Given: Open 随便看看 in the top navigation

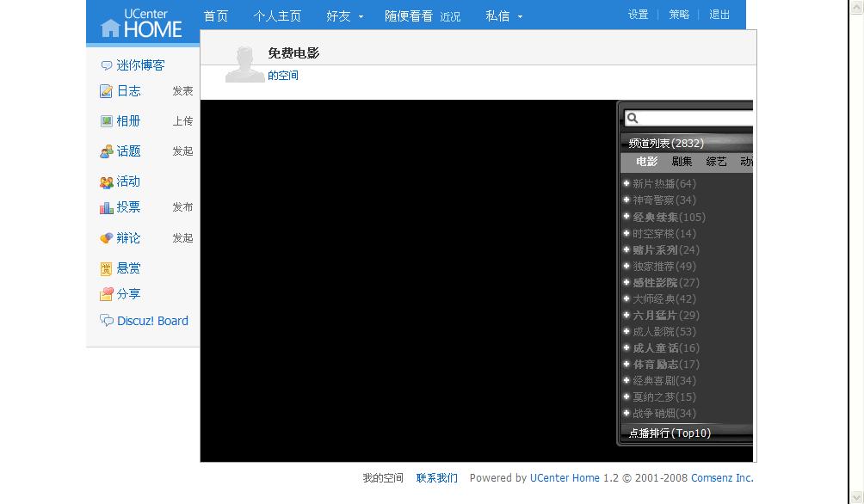Looking at the screenshot, I should tap(409, 16).
